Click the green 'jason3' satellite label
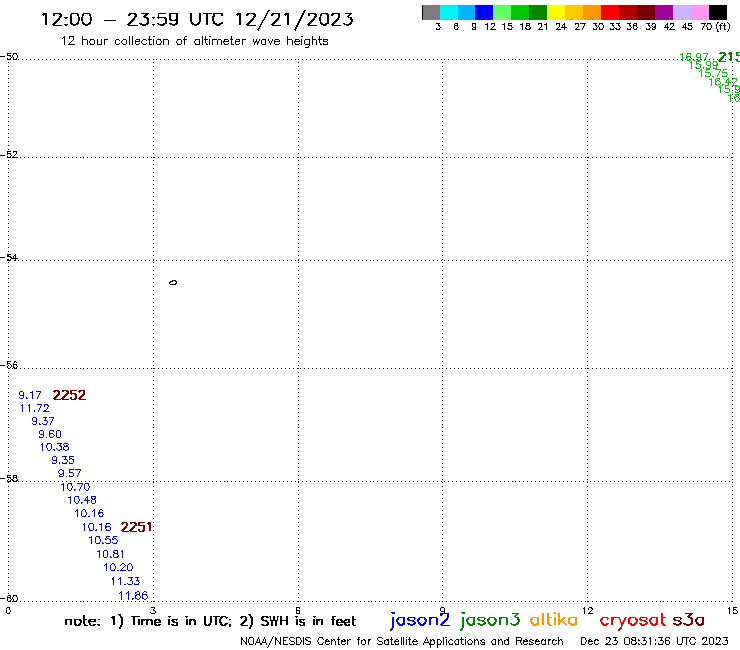Screen dimensions: 740x650 (490, 620)
